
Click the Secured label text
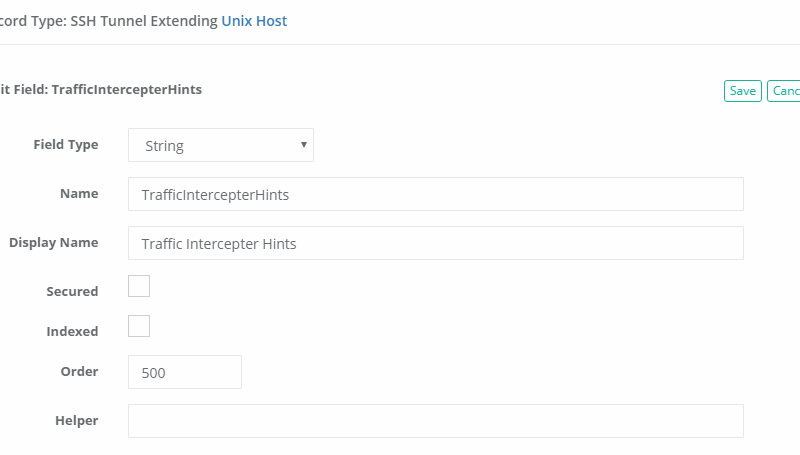72,292
